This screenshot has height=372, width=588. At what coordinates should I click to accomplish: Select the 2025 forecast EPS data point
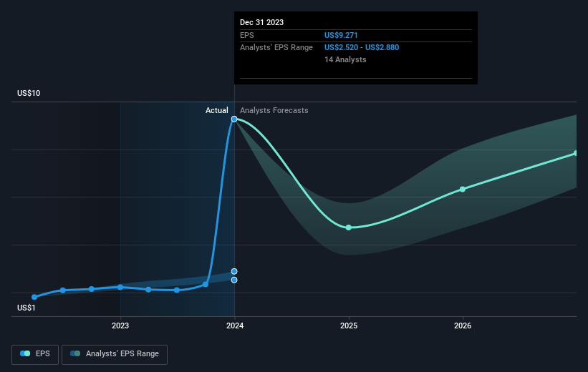click(349, 227)
